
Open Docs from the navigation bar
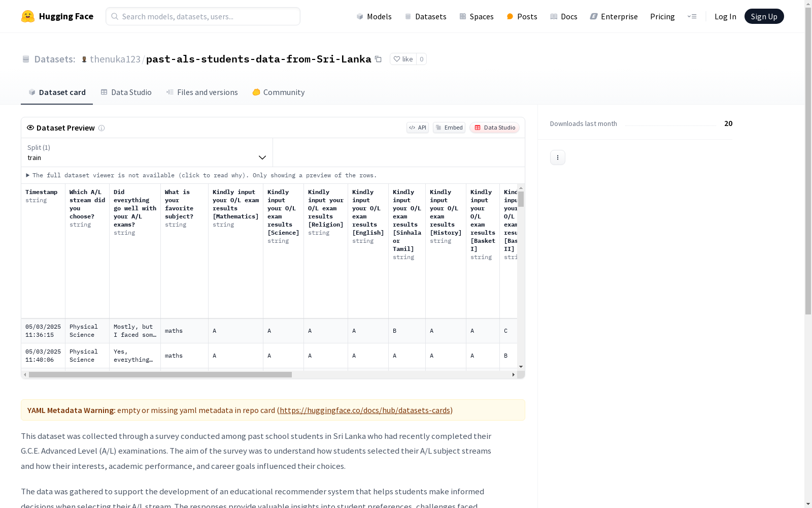click(564, 16)
